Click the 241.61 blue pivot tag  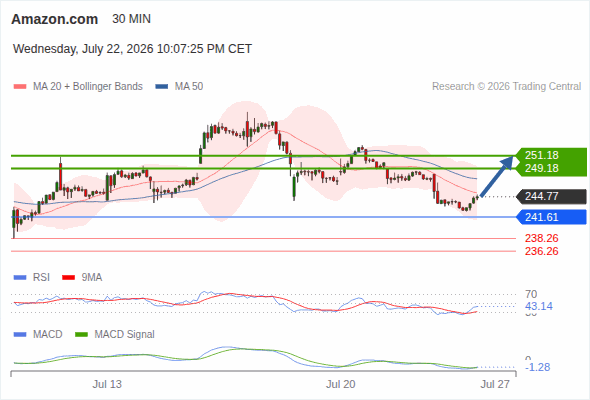pyautogui.click(x=552, y=217)
